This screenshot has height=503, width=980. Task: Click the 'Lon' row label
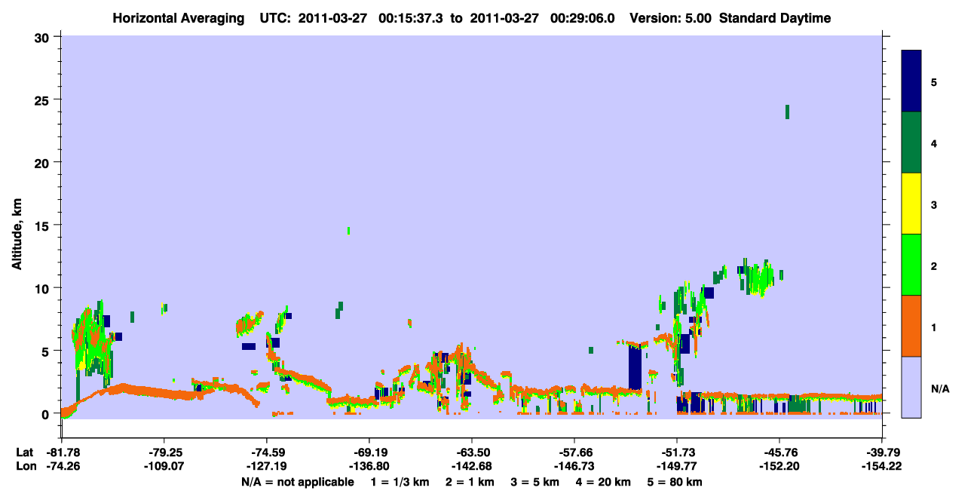[25, 466]
